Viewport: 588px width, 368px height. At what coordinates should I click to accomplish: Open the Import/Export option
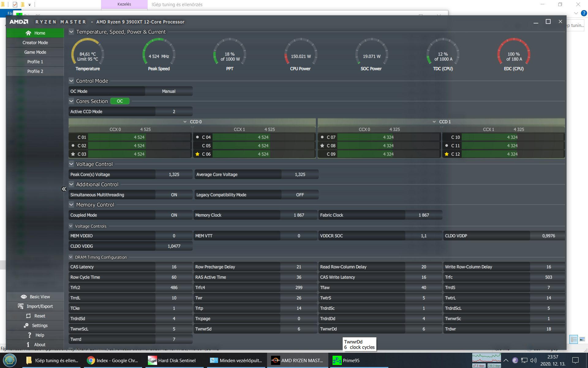pos(35,306)
